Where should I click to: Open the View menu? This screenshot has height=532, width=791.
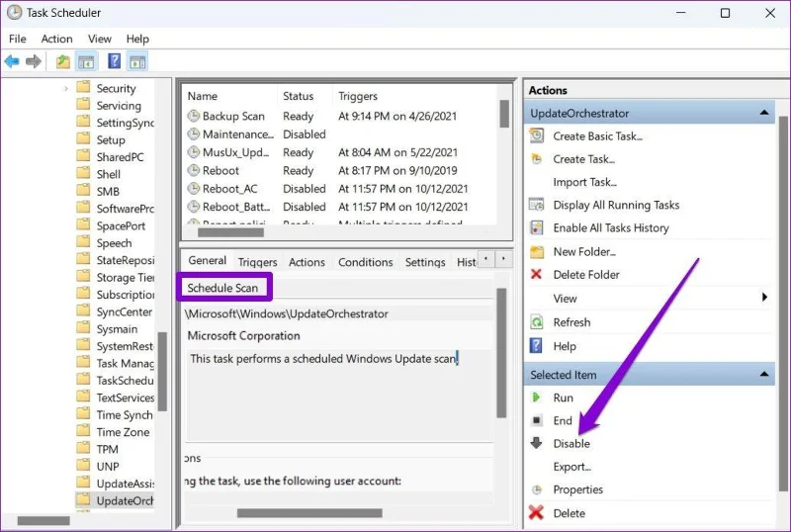click(100, 39)
